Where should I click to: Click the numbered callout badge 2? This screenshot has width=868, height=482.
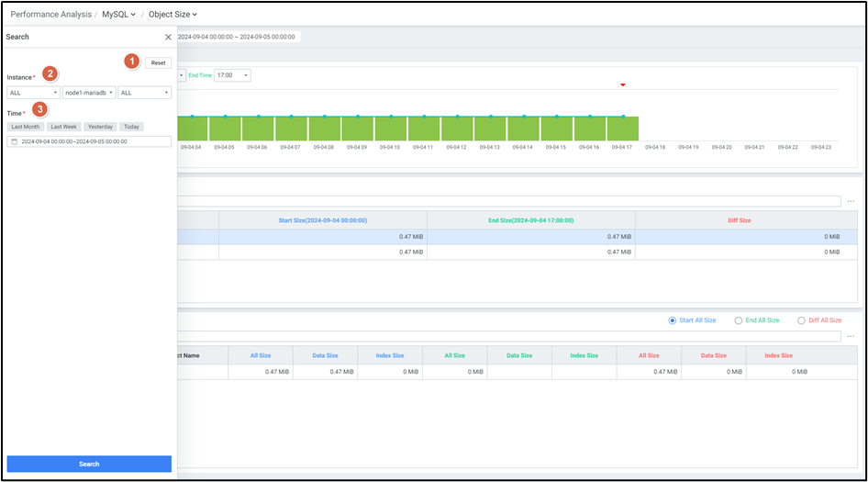tap(50, 73)
